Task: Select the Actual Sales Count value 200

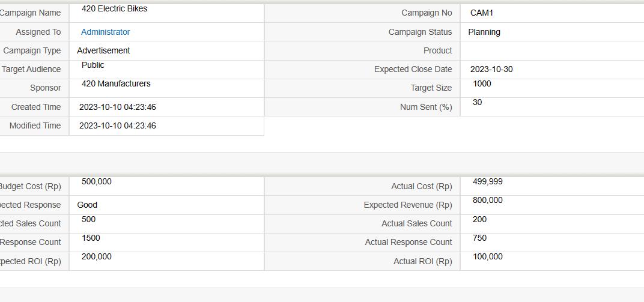Action: tap(480, 219)
